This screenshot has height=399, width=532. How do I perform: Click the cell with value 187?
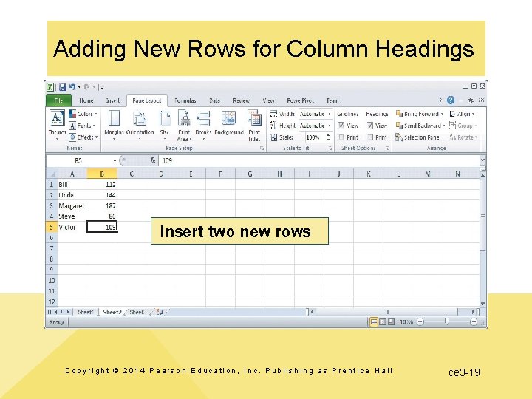point(102,205)
